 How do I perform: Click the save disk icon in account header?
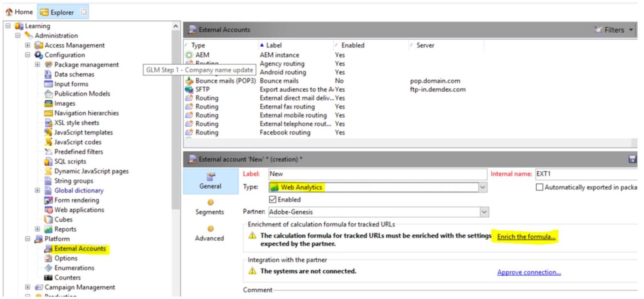632,160
